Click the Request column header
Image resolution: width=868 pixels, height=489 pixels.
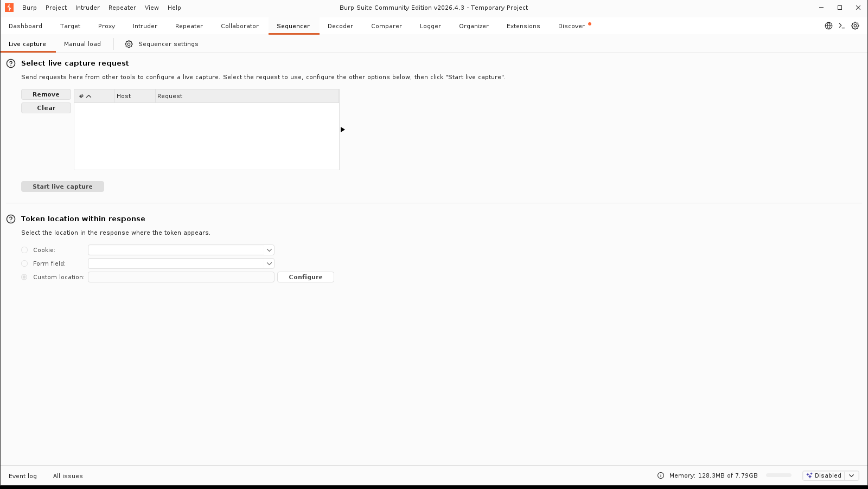247,96
